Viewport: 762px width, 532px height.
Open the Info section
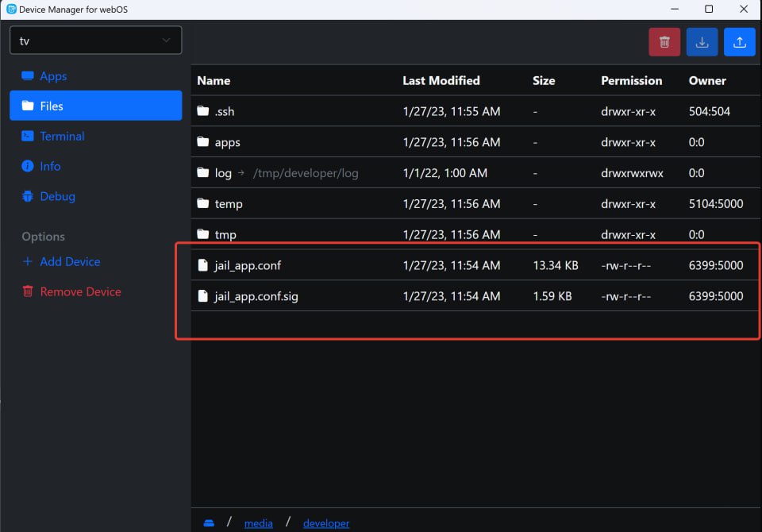click(x=50, y=167)
